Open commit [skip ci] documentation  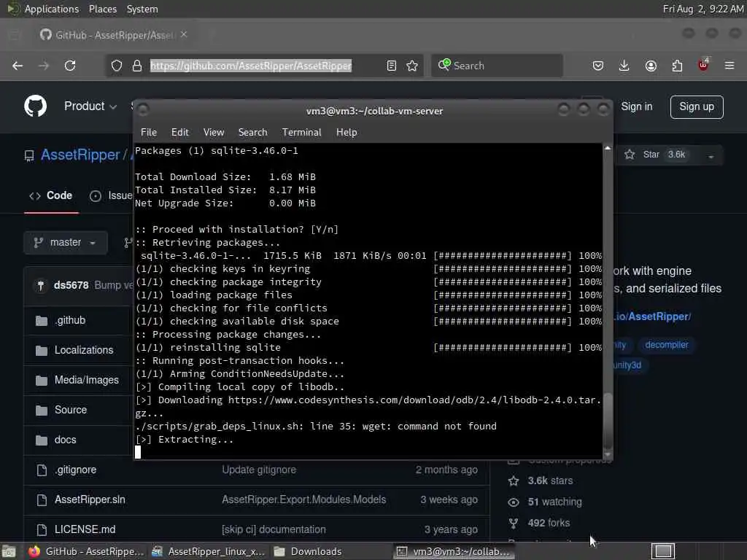[274, 529]
